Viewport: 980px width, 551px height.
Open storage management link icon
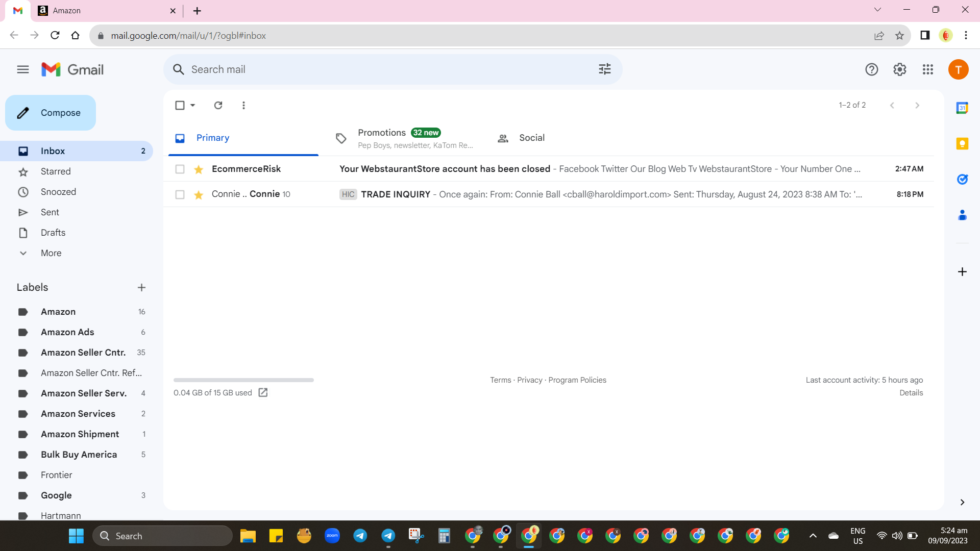tap(263, 392)
